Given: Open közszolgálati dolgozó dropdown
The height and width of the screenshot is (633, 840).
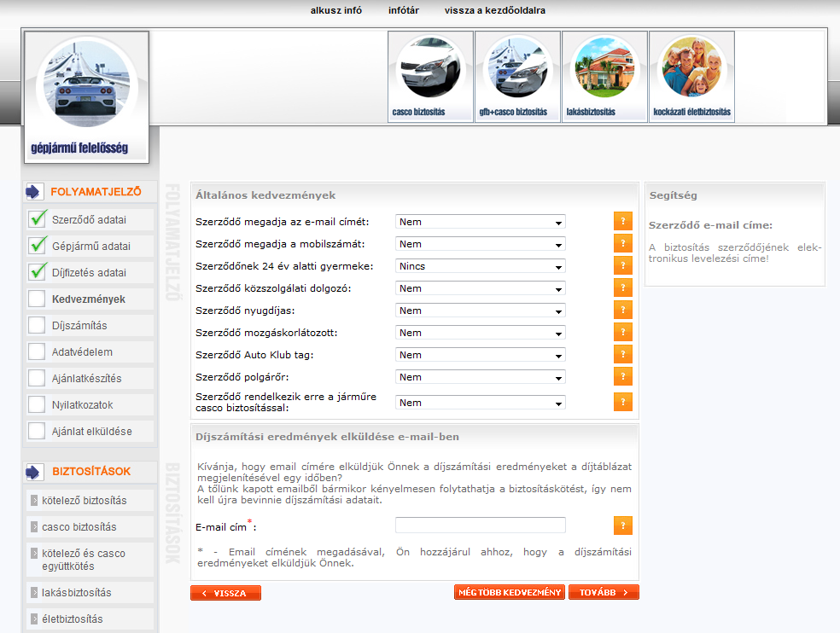Looking at the screenshot, I should 480,288.
